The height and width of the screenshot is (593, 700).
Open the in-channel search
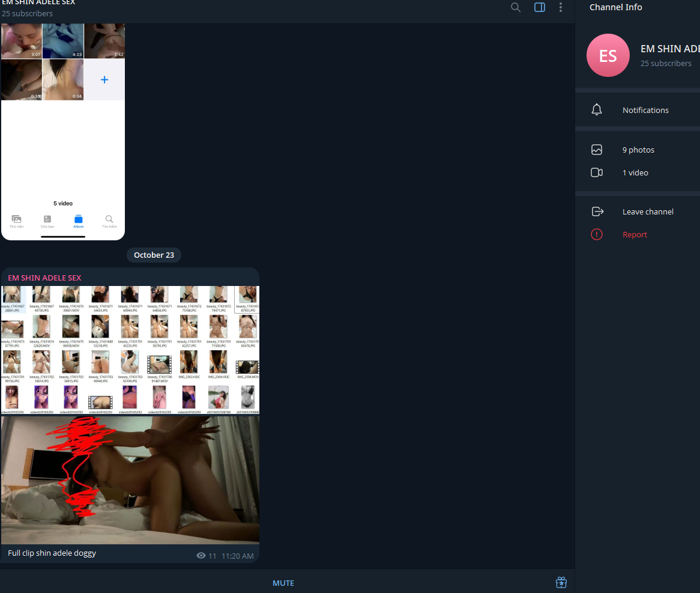[x=515, y=7]
